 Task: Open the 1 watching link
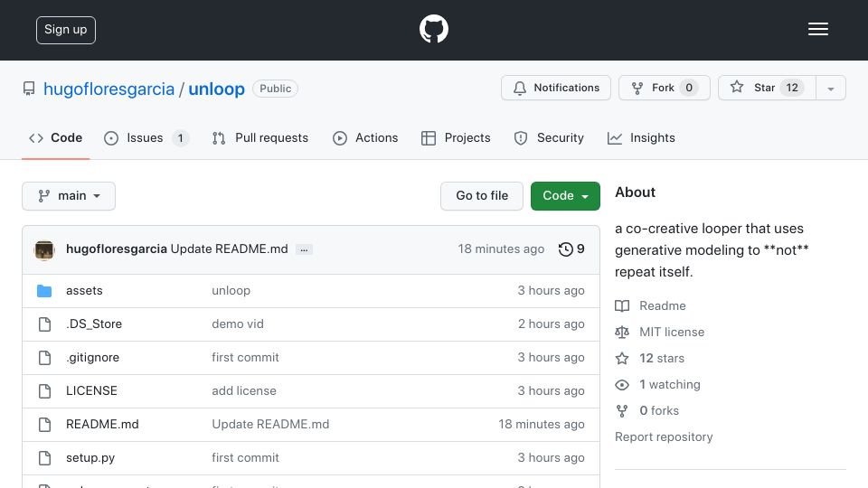click(x=670, y=385)
